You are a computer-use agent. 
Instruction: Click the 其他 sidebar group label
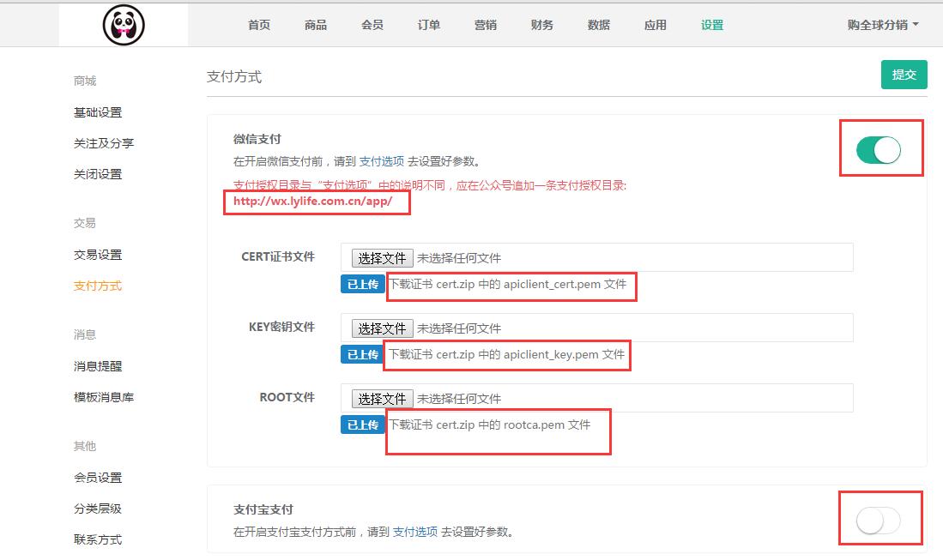click(x=85, y=446)
